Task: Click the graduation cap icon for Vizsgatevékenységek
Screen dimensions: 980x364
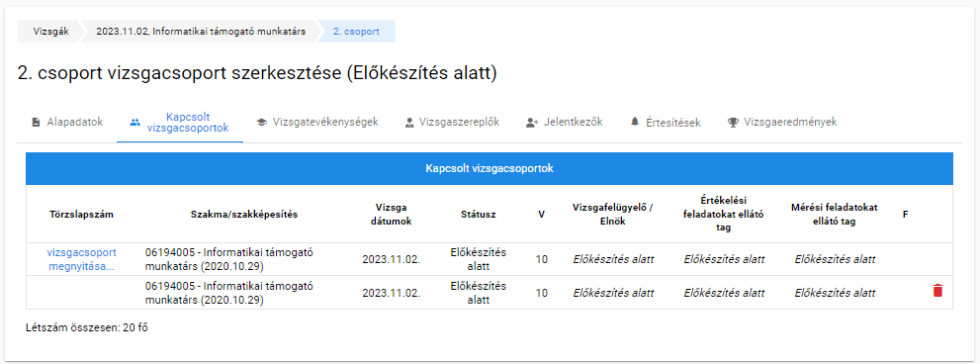Action: click(x=261, y=123)
